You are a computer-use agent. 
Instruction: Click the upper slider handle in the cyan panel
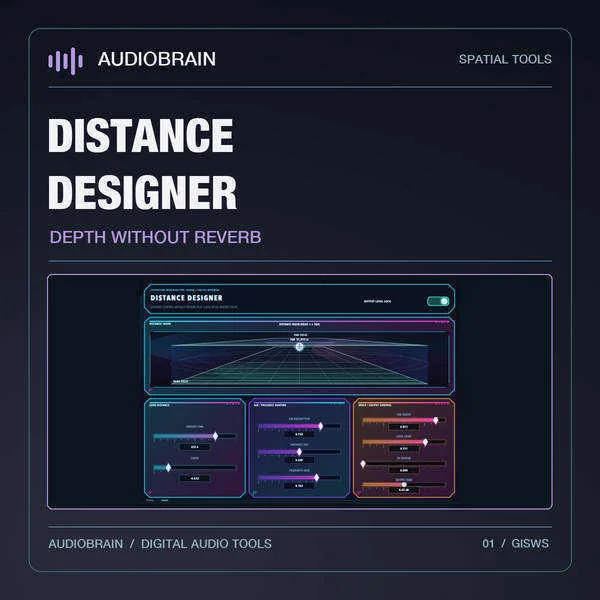(x=215, y=436)
